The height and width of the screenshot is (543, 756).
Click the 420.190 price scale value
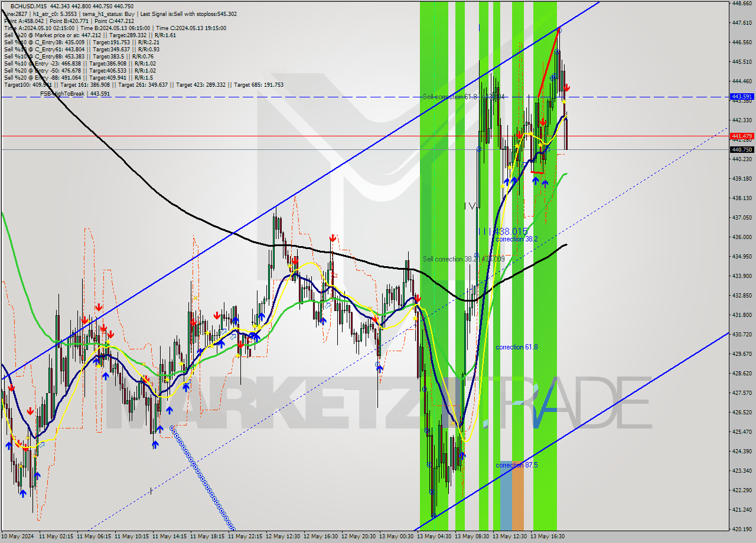(742, 529)
